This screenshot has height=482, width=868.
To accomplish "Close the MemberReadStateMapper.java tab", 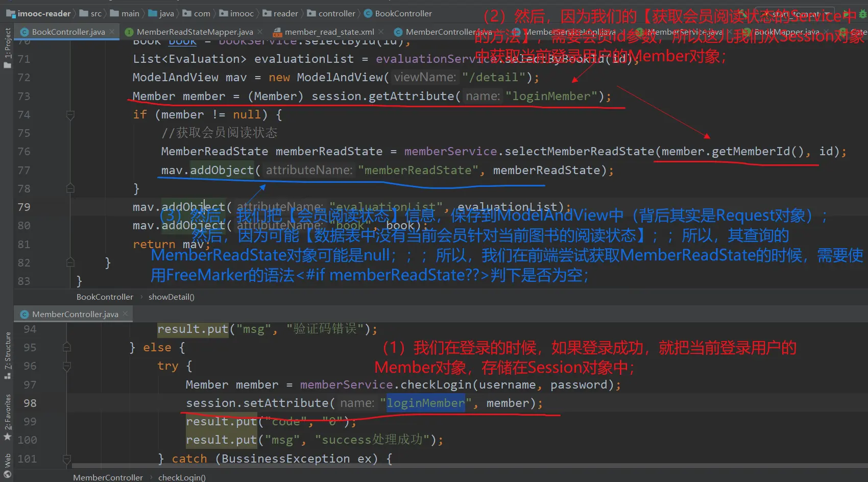I will point(260,32).
